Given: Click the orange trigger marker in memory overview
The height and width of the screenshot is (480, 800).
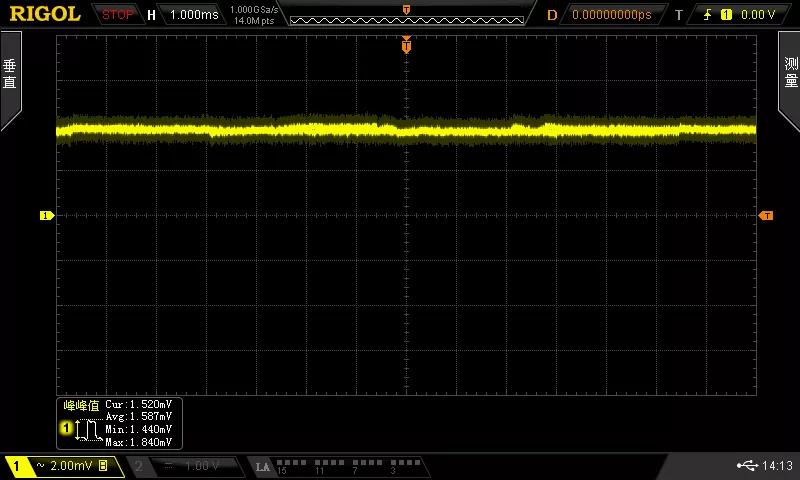Looking at the screenshot, I should click(x=407, y=10).
